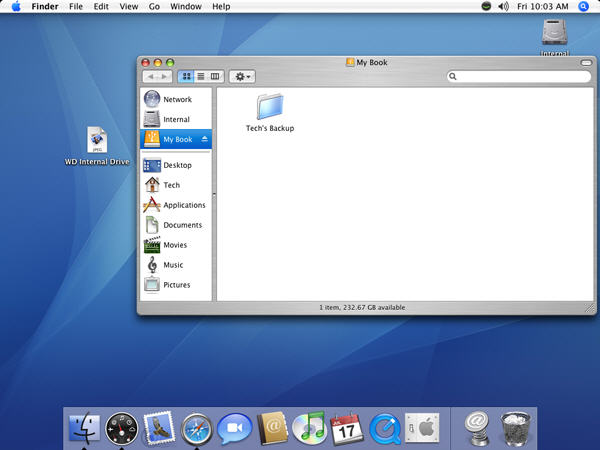
Task: Open Desktop folder from sidebar
Action: tap(176, 165)
